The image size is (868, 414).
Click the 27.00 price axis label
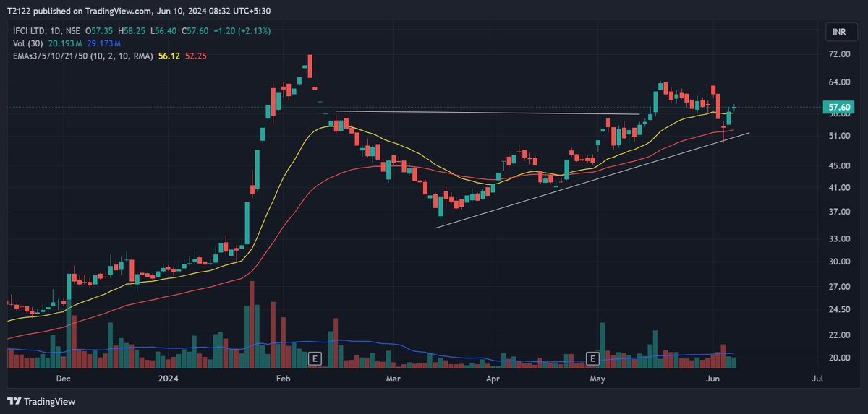click(838, 287)
